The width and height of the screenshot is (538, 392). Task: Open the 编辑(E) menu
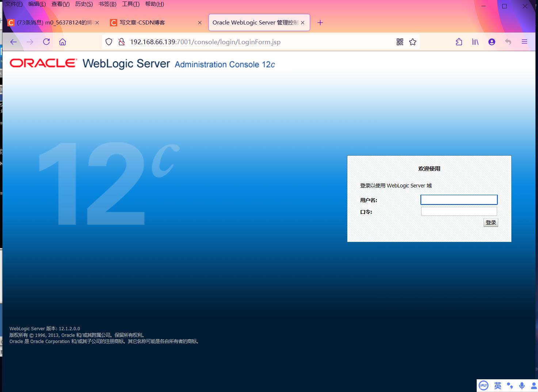click(x=37, y=4)
